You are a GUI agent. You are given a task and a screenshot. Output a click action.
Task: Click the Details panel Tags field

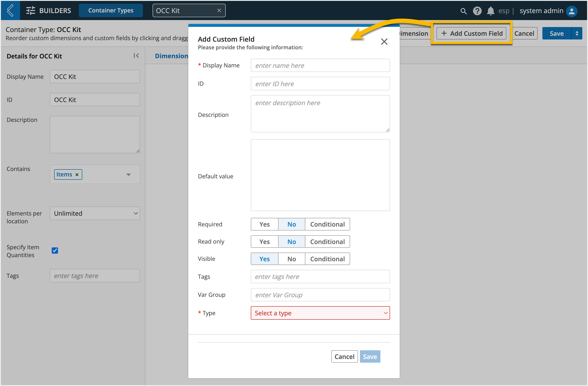[x=95, y=276]
